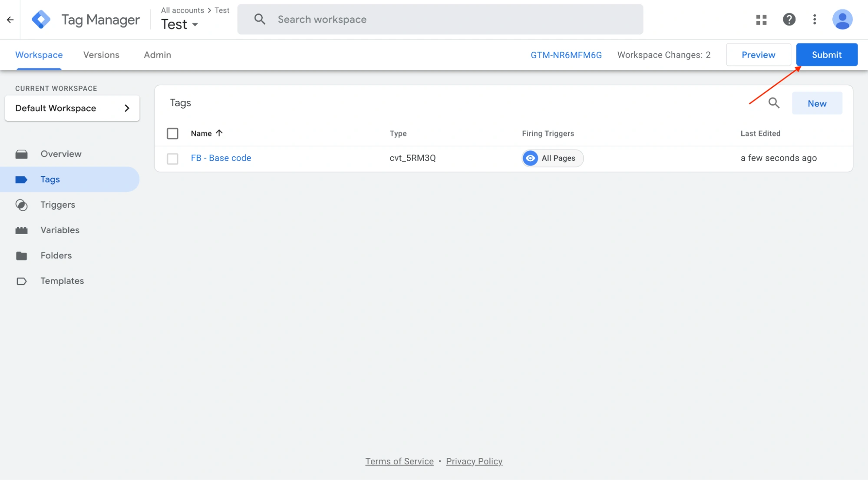The width and height of the screenshot is (868, 480).
Task: Click the back arrow icon
Action: coord(10,20)
